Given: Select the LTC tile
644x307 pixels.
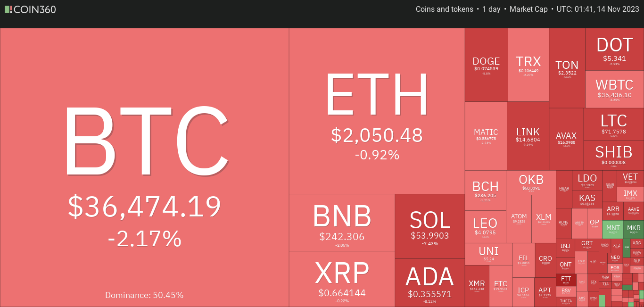Looking at the screenshot, I should (x=614, y=124).
